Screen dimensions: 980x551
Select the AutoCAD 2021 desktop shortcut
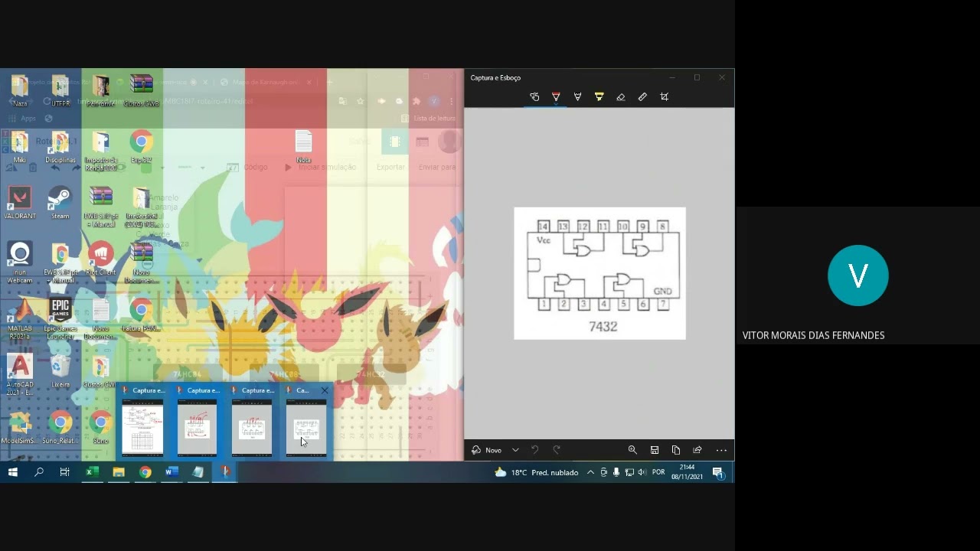click(x=20, y=375)
